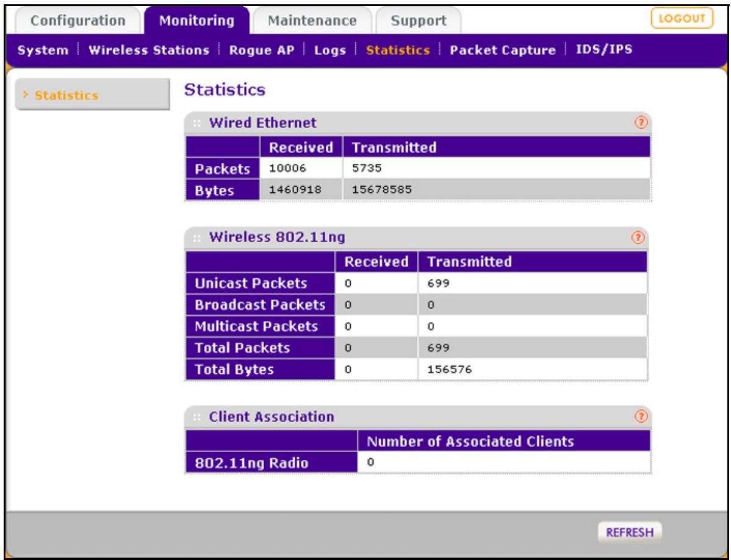The height and width of the screenshot is (560, 731).
Task: Click wired transmitted packets value 5735
Action: (367, 168)
